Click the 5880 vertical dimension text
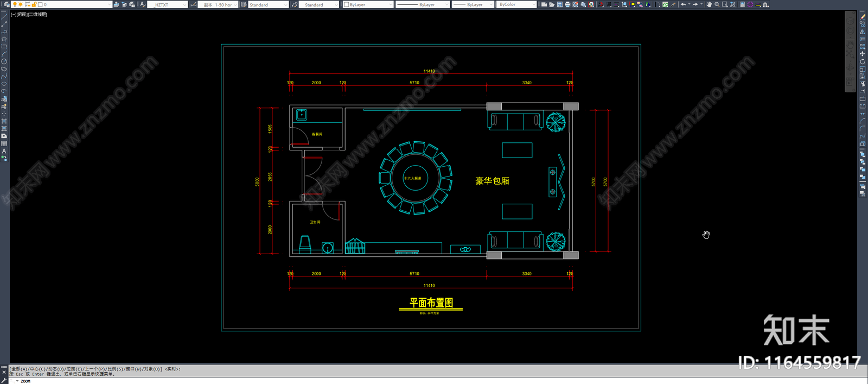 coord(257,182)
